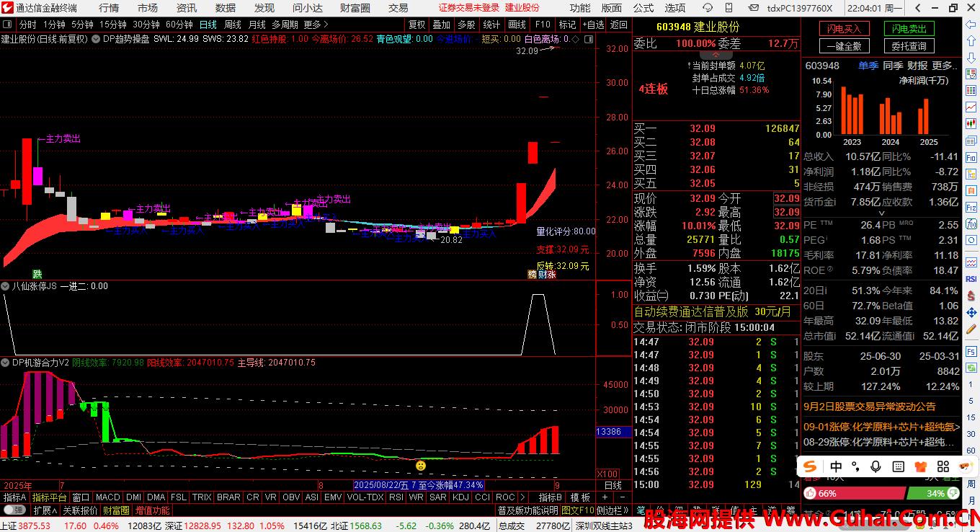
Task: Expand the main chart indicator dropdown arrow
Action: [96, 39]
